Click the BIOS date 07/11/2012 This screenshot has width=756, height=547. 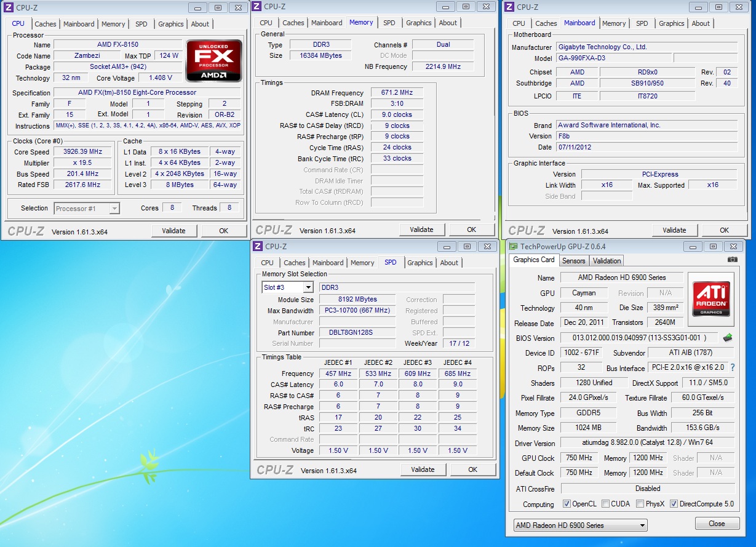[x=646, y=147]
